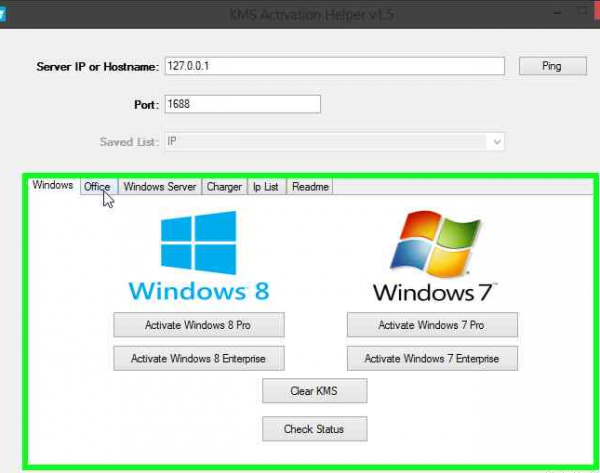The width and height of the screenshot is (600, 473).
Task: Maximize the KMS Activation Helper window
Action: click(x=582, y=11)
